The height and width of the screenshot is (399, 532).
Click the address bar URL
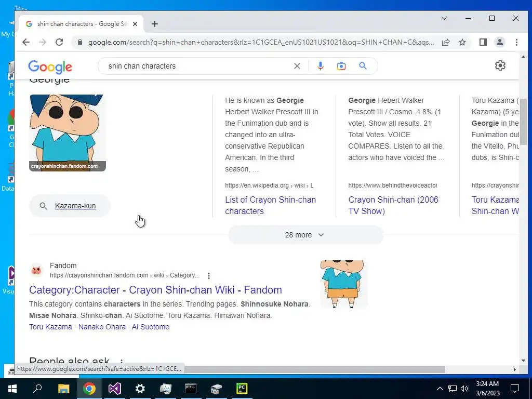(x=261, y=42)
